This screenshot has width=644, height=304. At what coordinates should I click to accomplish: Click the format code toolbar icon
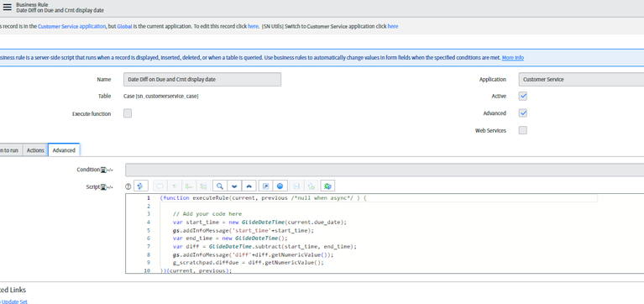(x=174, y=186)
